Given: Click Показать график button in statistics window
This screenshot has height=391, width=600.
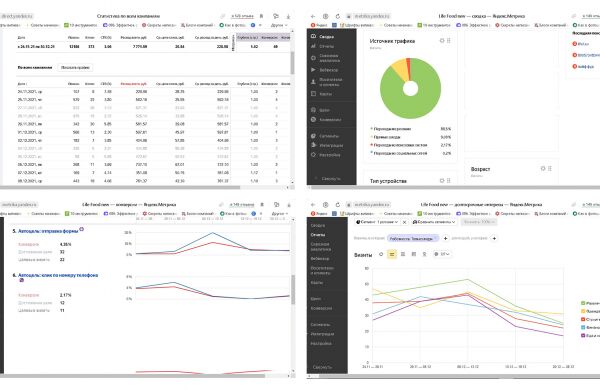Looking at the screenshot, I should [75, 67].
